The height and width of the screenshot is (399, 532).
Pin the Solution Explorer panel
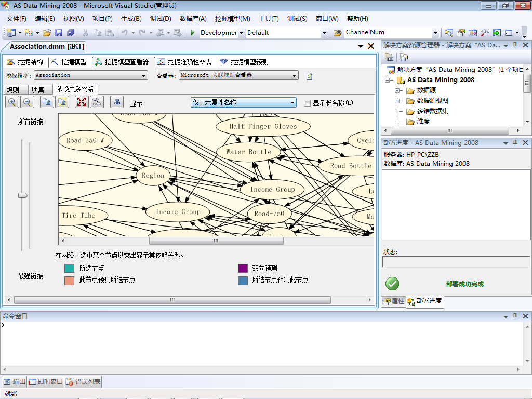[515, 45]
